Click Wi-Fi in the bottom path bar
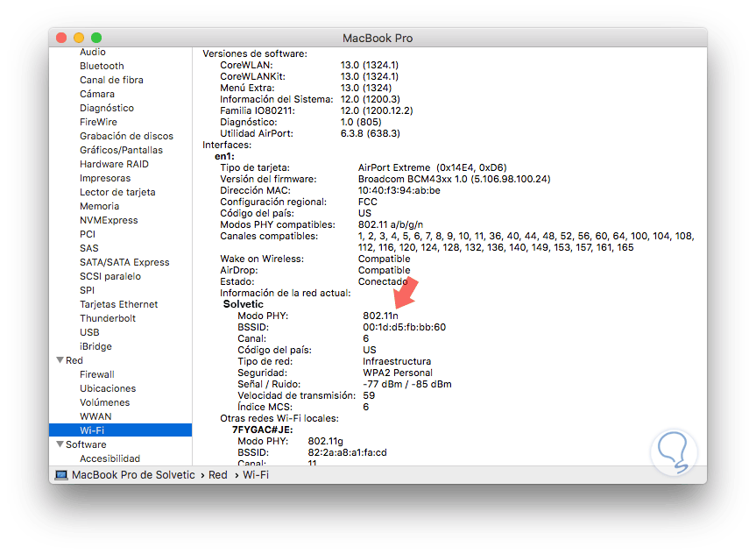756x554 pixels. click(256, 475)
